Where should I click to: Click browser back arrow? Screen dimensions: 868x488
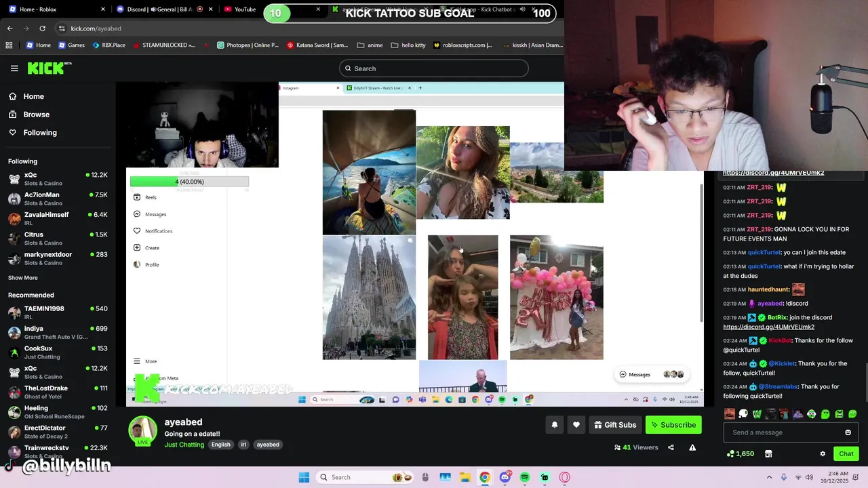point(9,28)
